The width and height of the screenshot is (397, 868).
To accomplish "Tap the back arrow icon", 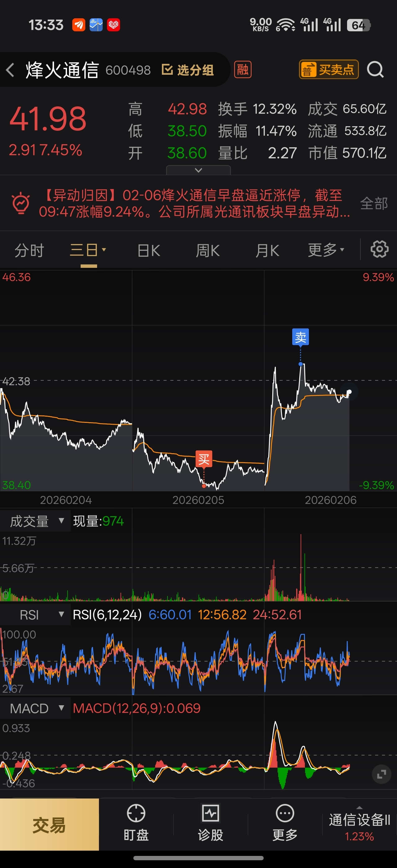I will (x=10, y=70).
